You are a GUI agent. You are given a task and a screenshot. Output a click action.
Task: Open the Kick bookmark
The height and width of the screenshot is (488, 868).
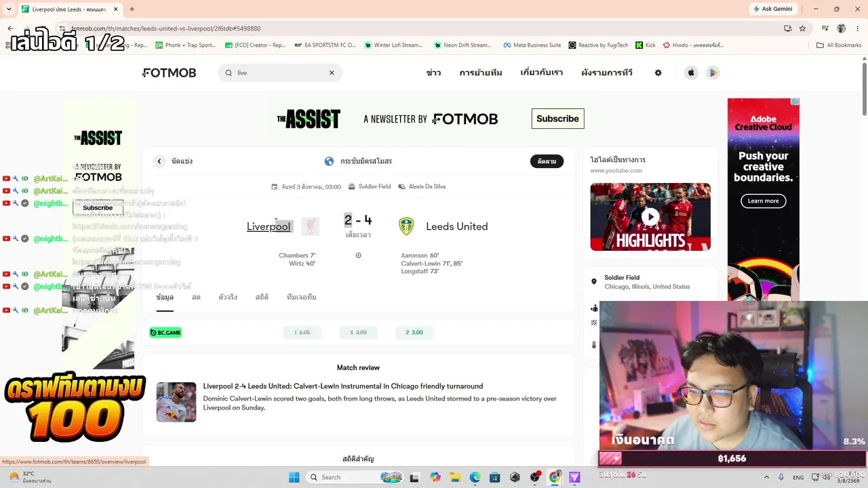tap(646, 45)
